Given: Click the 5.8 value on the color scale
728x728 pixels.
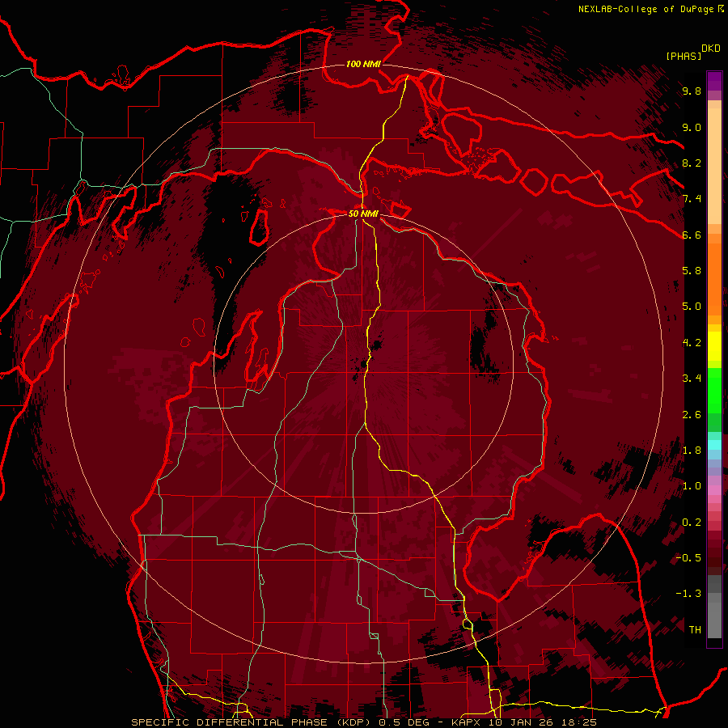Looking at the screenshot, I should [692, 271].
